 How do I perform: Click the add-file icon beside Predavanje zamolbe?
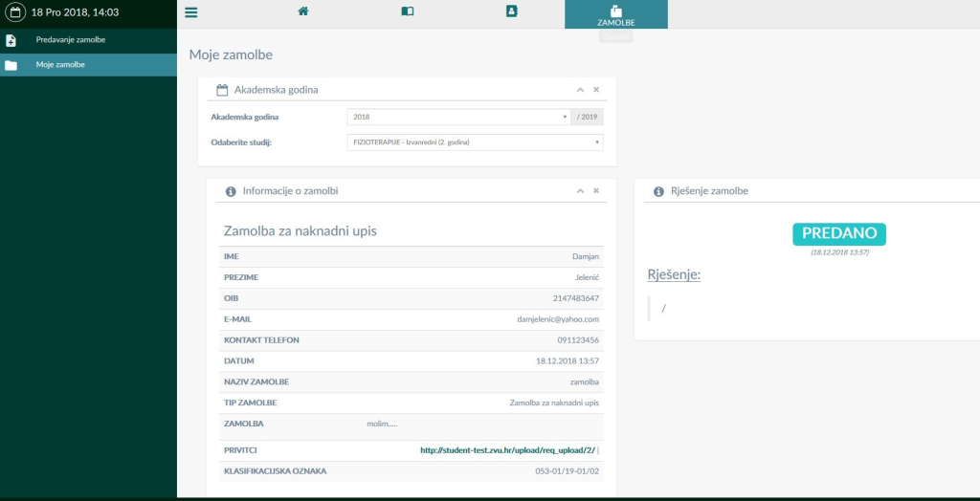tap(11, 40)
